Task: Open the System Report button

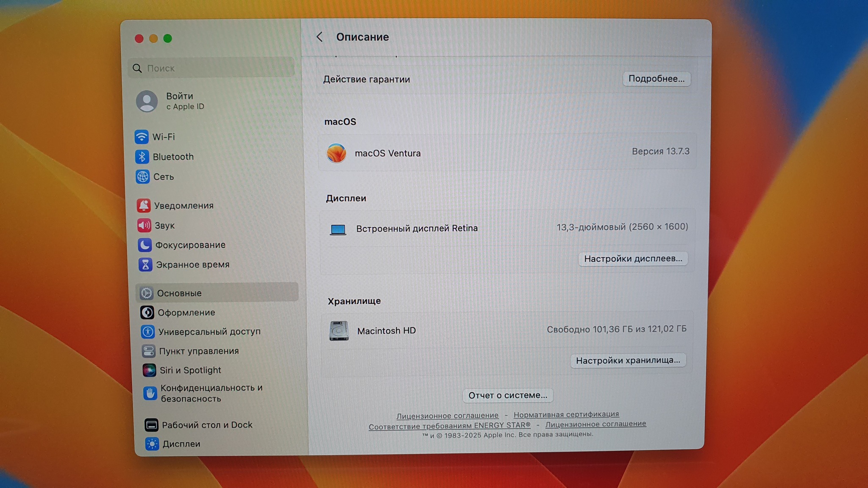Action: (508, 395)
